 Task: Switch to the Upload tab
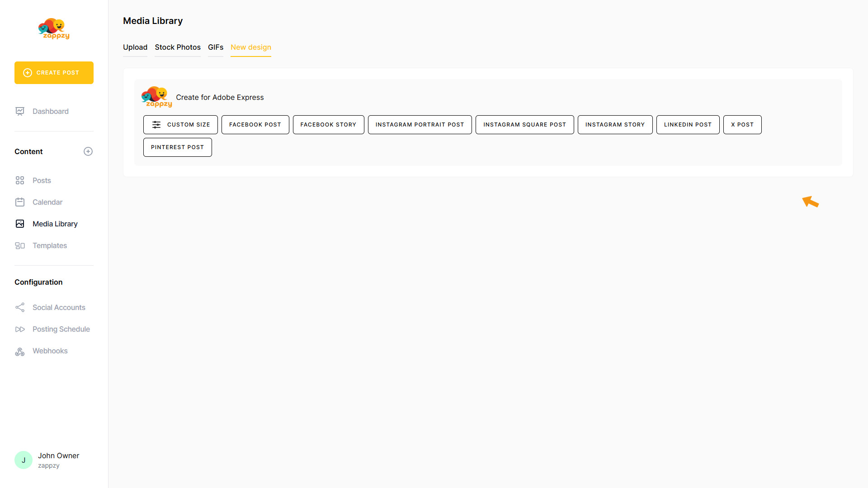135,47
